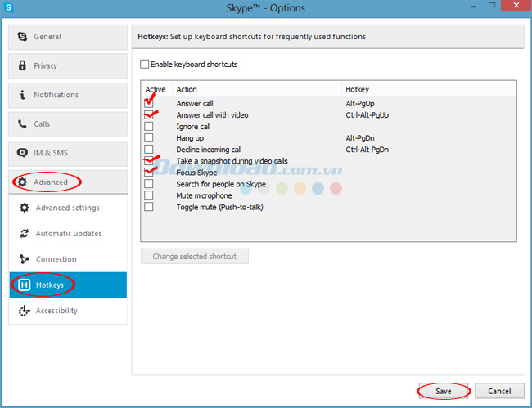Click the Active column header
The image size is (532, 408).
tap(156, 89)
